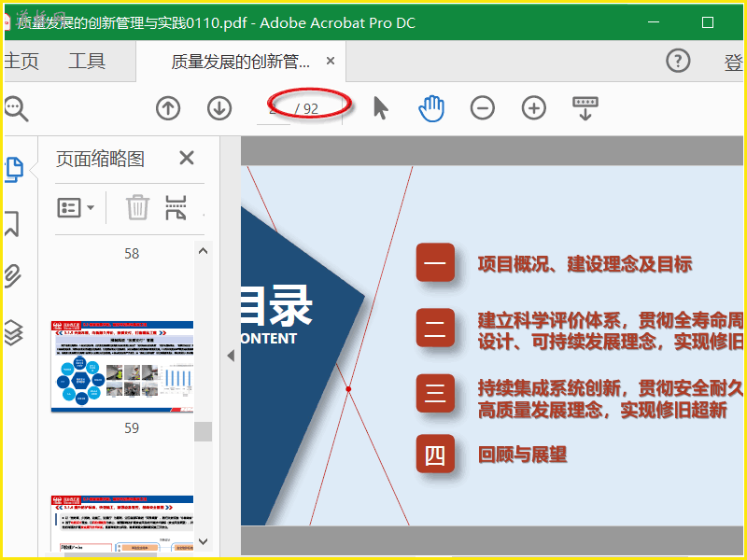747x560 pixels.
Task: Zoom out with the minus icon
Action: tap(483, 108)
